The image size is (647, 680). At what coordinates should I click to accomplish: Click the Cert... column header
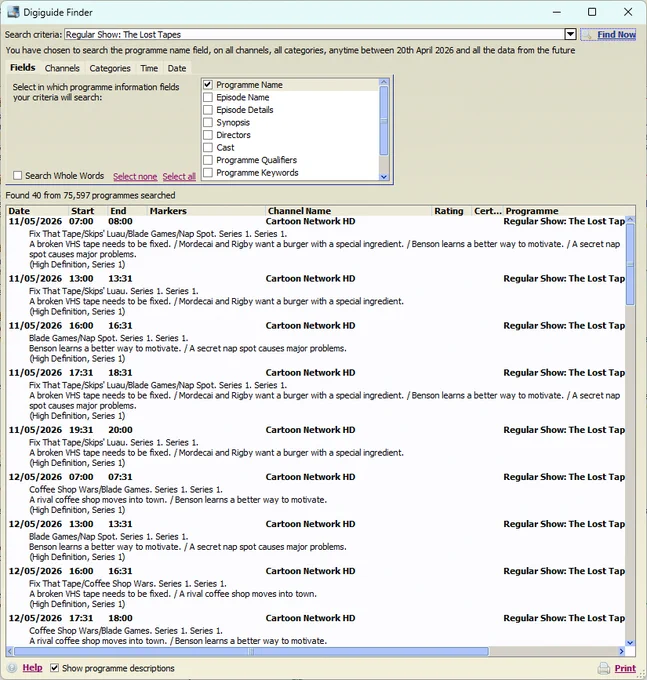[487, 211]
